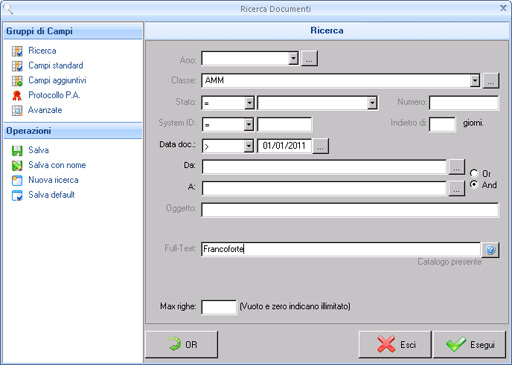Image resolution: width=512 pixels, height=365 pixels.
Task: Open the Data doc. operator dropdown
Action: (248, 146)
